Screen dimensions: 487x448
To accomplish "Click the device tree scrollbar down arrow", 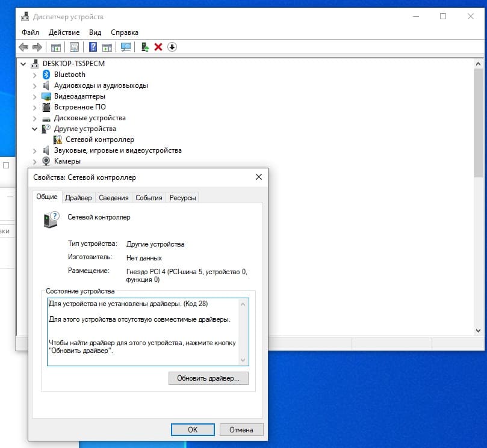I will tap(479, 330).
